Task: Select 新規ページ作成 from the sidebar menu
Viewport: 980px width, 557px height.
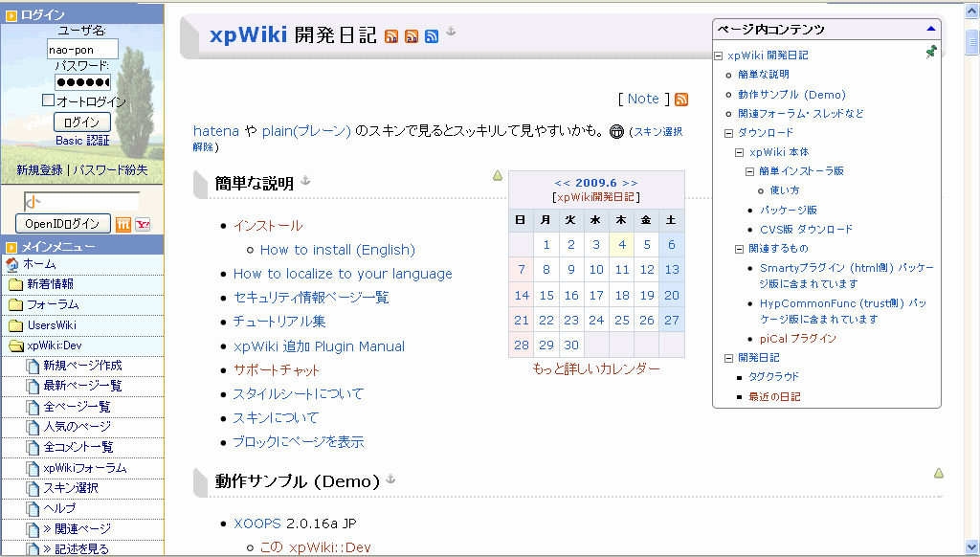Action: tap(82, 366)
